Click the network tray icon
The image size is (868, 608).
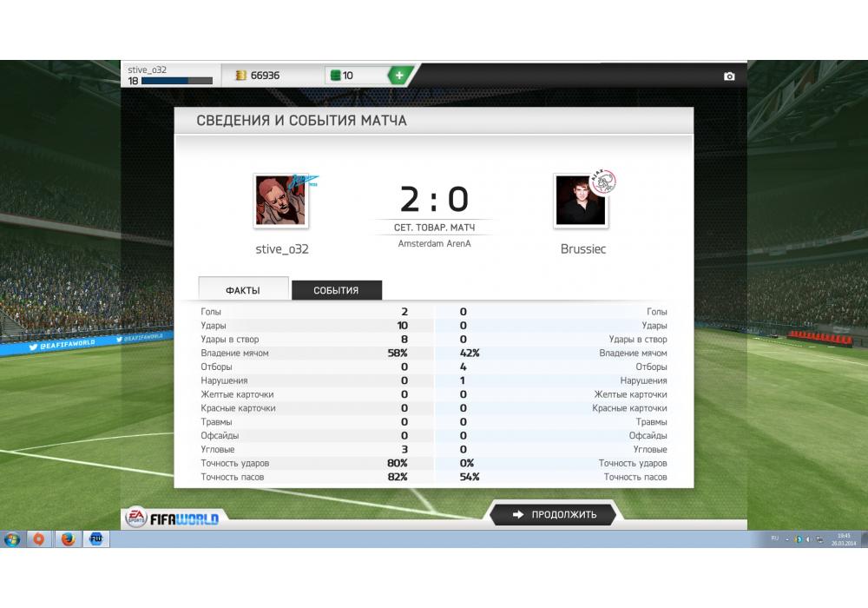[819, 539]
